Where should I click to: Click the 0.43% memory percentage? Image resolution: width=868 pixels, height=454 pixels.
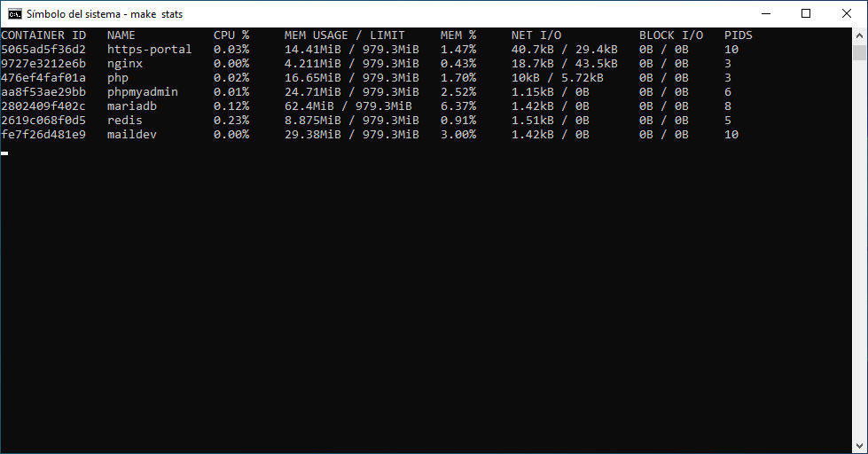point(458,64)
